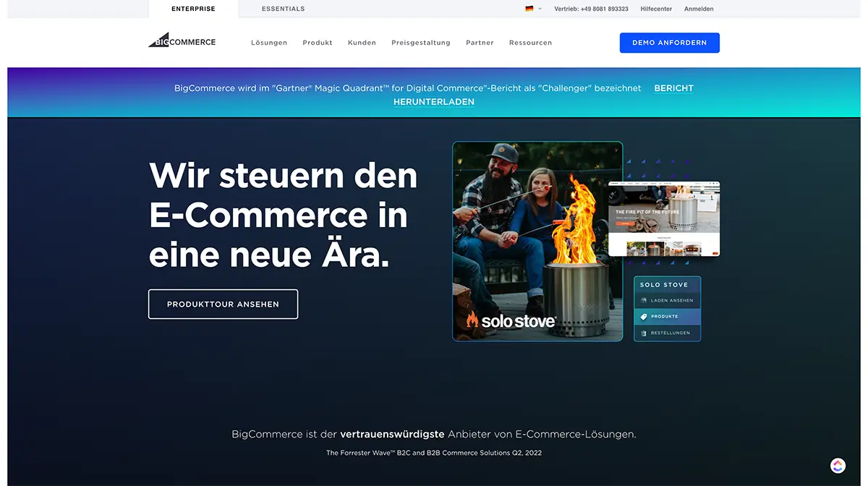
Task: Click the price tag icon beside Produkte
Action: pyautogui.click(x=644, y=316)
